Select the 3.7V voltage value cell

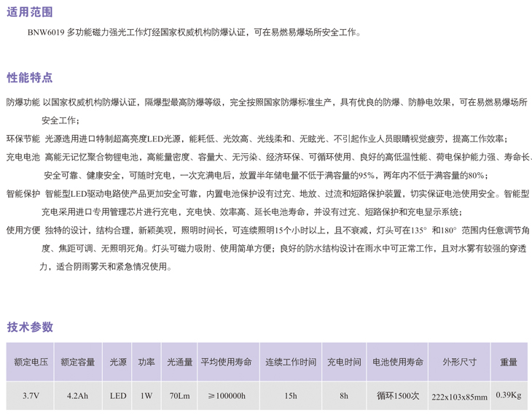pos(31,396)
